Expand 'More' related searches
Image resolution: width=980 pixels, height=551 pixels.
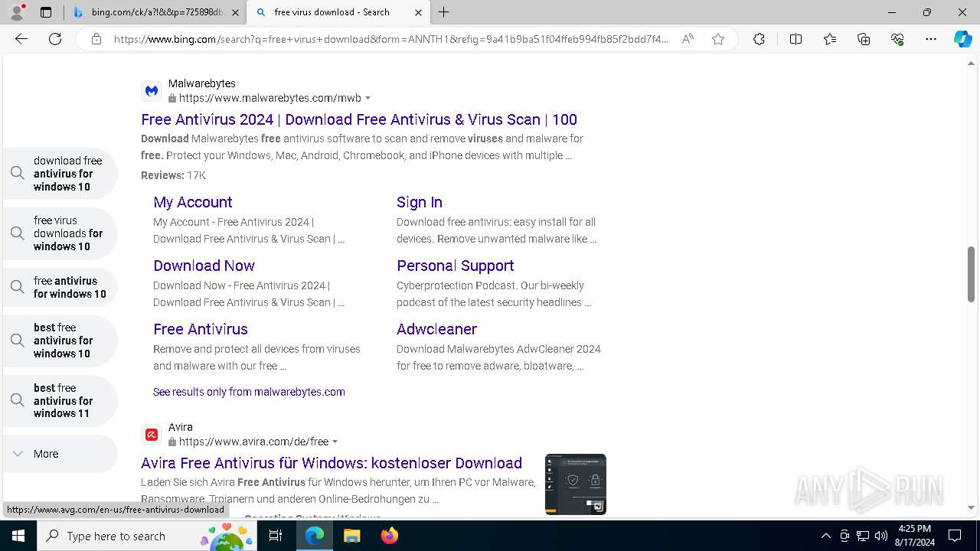point(60,454)
